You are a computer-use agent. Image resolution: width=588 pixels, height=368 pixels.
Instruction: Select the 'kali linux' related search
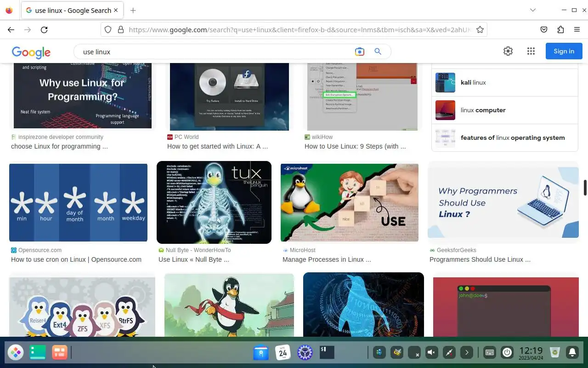click(x=505, y=82)
